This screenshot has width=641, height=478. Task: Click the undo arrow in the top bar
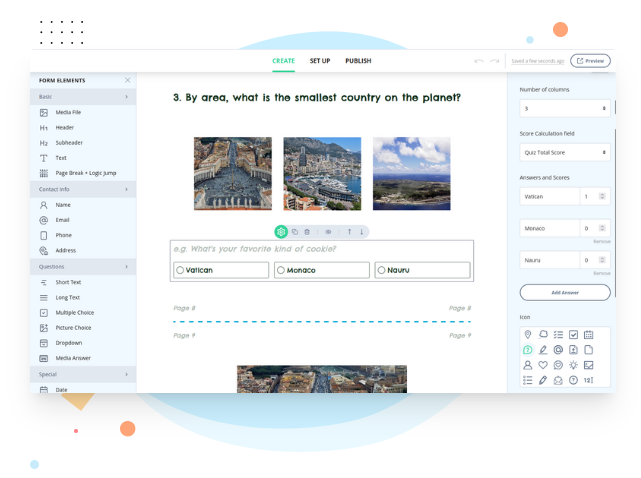[480, 61]
